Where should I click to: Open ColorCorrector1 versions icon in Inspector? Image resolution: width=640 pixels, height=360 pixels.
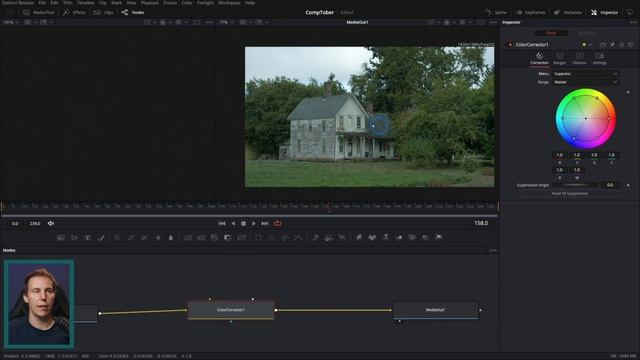[602, 44]
